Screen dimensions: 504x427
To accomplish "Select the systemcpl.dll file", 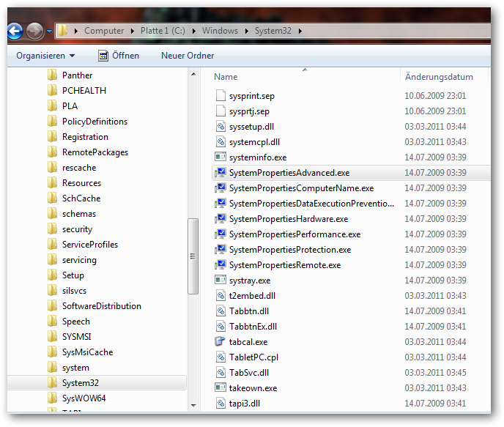I will pyautogui.click(x=254, y=142).
